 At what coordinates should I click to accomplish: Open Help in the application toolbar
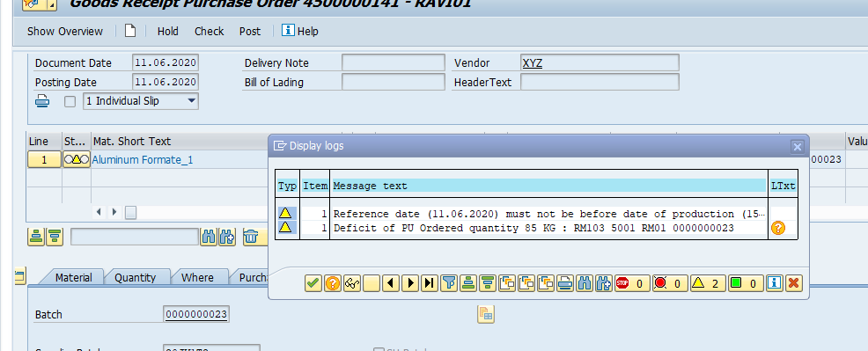tap(300, 31)
